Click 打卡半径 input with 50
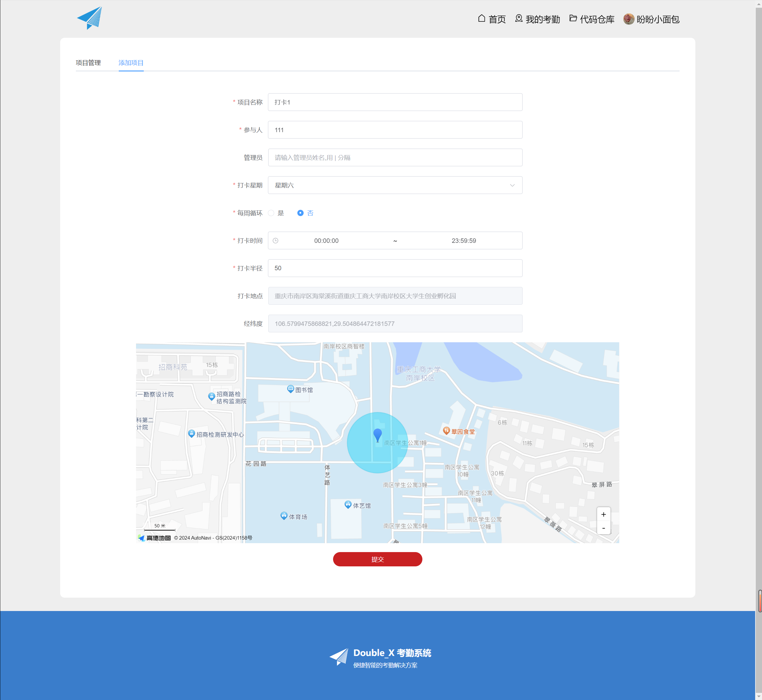This screenshot has height=700, width=762. tap(395, 268)
